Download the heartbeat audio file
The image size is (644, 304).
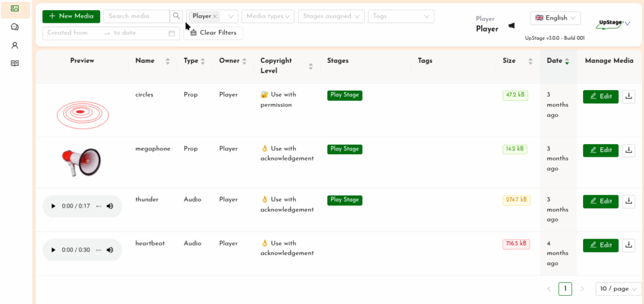tap(628, 245)
